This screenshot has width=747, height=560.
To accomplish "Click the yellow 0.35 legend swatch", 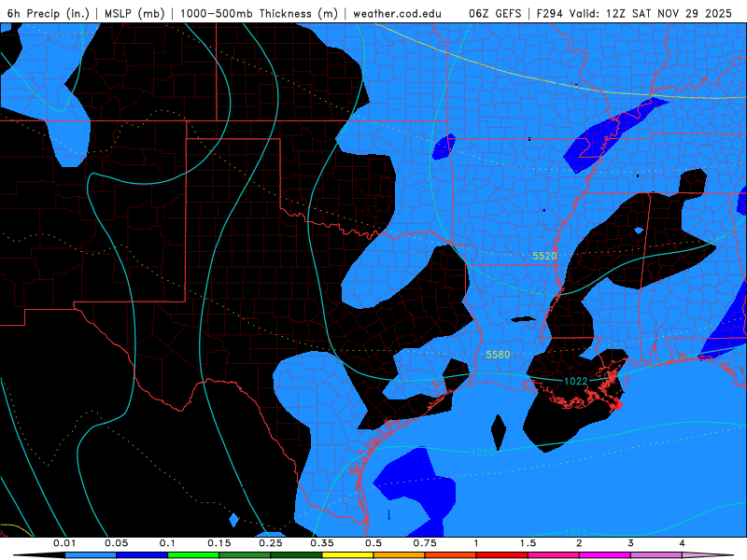I will (347, 555).
